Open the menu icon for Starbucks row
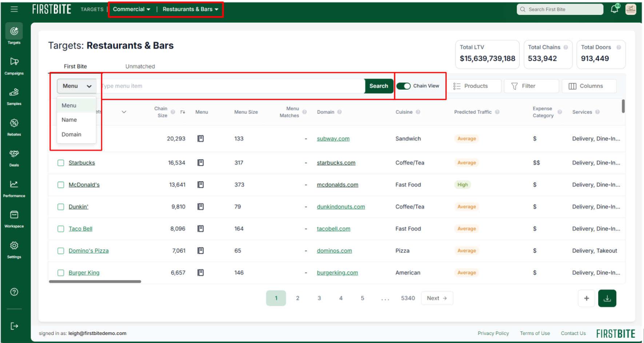This screenshot has width=644, height=343. click(200, 162)
